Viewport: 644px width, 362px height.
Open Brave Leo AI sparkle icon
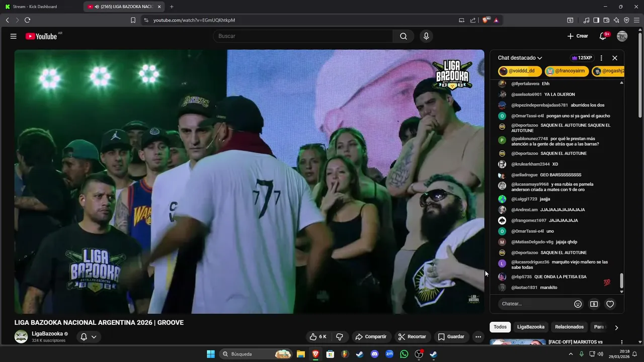[x=616, y=20]
